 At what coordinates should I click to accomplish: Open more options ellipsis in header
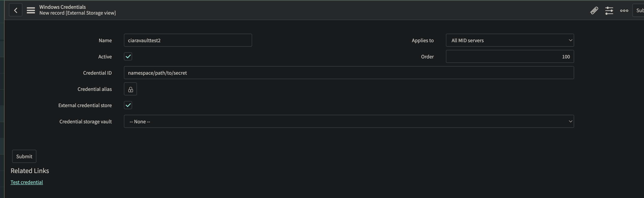(624, 11)
